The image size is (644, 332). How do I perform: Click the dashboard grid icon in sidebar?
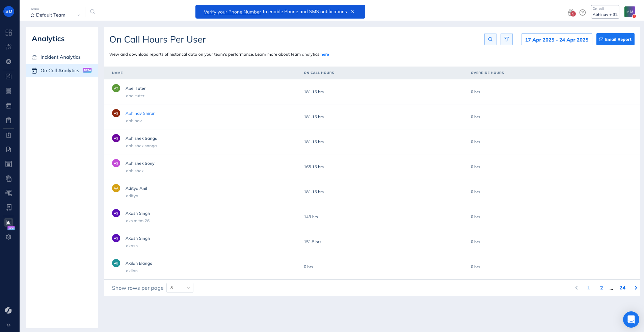pos(9,32)
